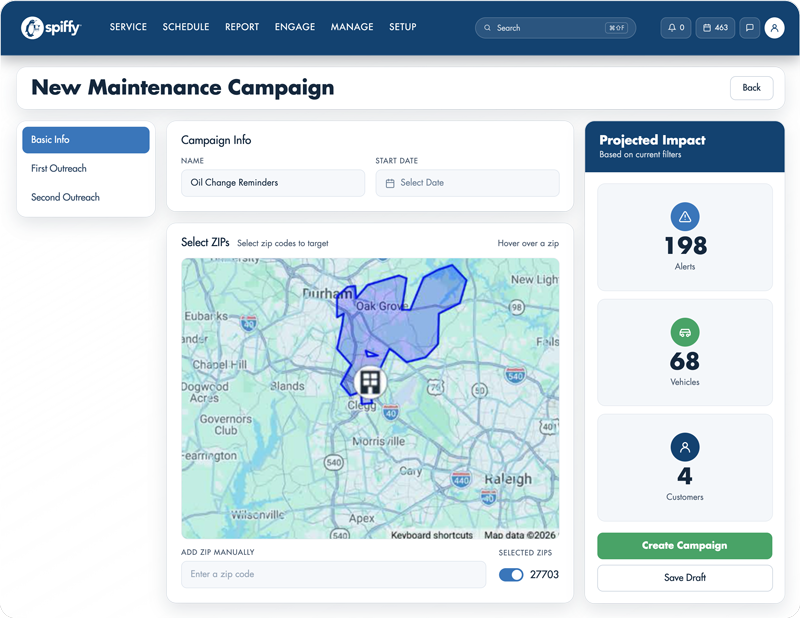Click the 68 Vehicles count
The height and width of the screenshot is (618, 800).
[x=685, y=361]
